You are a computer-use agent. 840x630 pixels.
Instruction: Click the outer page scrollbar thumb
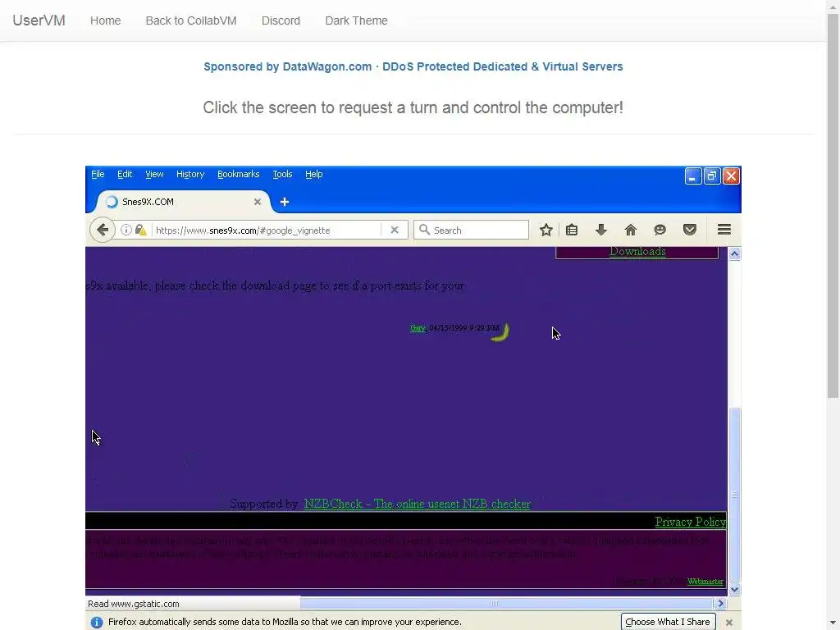point(833,206)
